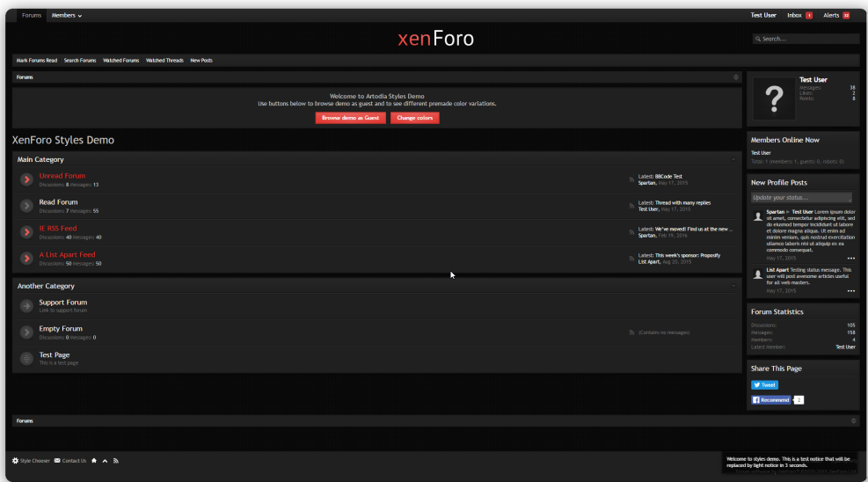Expand the Members dropdown menu
Image resolution: width=868 pixels, height=482 pixels.
coord(67,15)
